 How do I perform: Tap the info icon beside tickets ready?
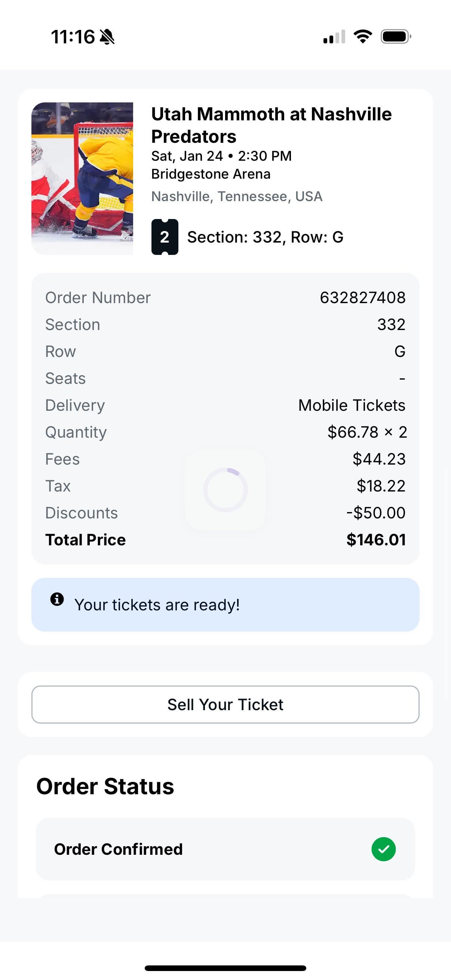click(x=57, y=599)
